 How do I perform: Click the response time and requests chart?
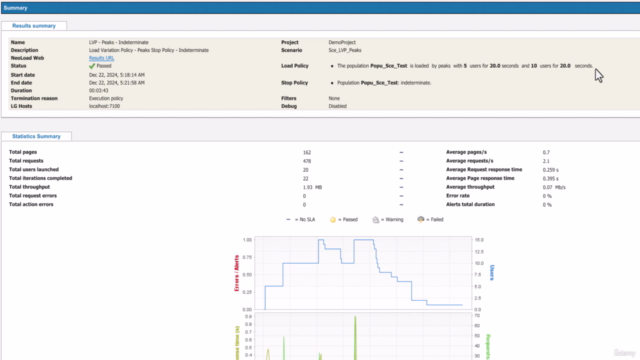(x=363, y=337)
